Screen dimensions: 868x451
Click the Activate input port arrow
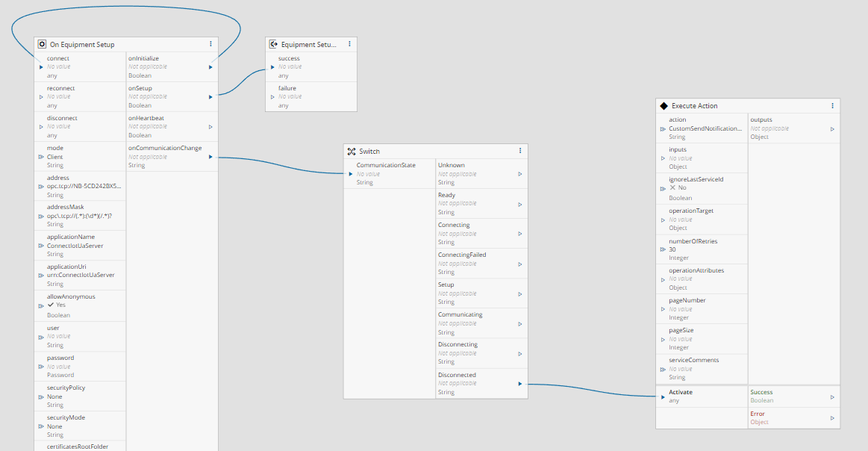coord(663,396)
